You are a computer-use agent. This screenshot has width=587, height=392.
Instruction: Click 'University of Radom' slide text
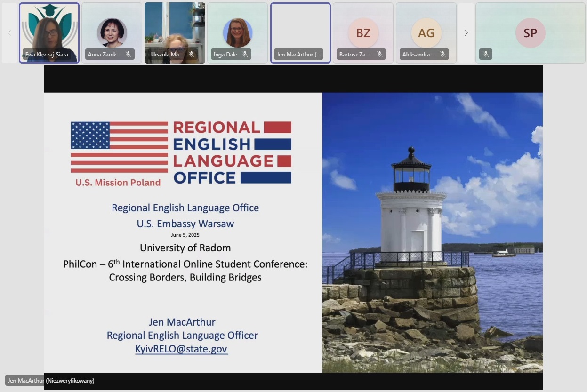pos(185,248)
